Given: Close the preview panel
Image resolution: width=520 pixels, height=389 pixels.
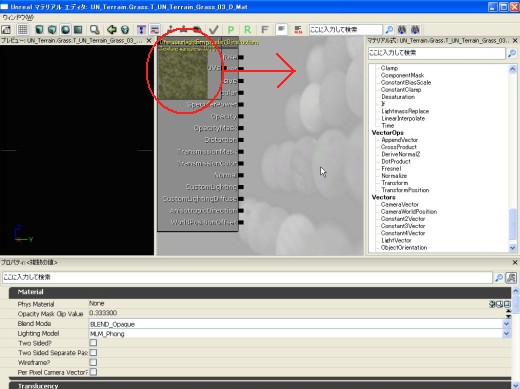Looking at the screenshot, I should [149, 41].
